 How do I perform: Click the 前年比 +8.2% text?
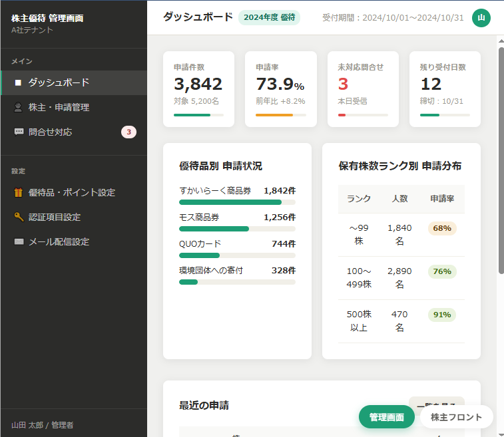pyautogui.click(x=280, y=101)
